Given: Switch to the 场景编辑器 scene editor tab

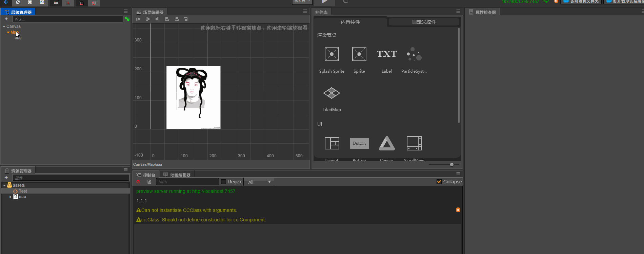Looking at the screenshot, I should coord(150,12).
